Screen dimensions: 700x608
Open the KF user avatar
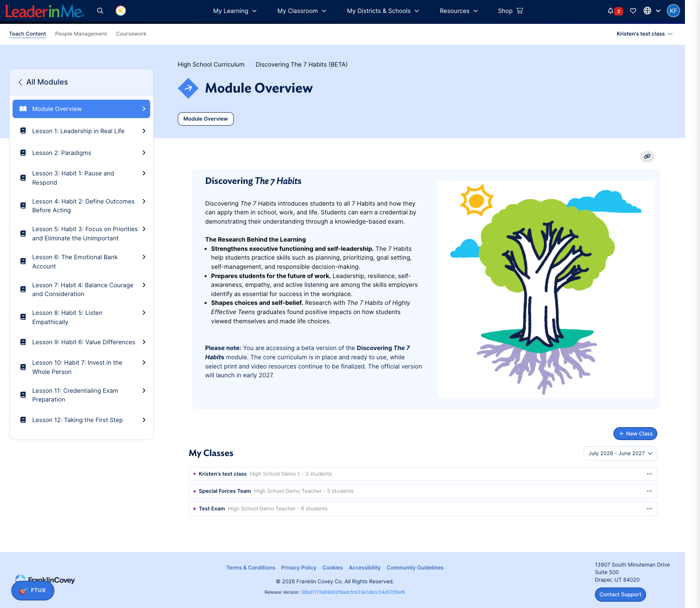tap(673, 11)
